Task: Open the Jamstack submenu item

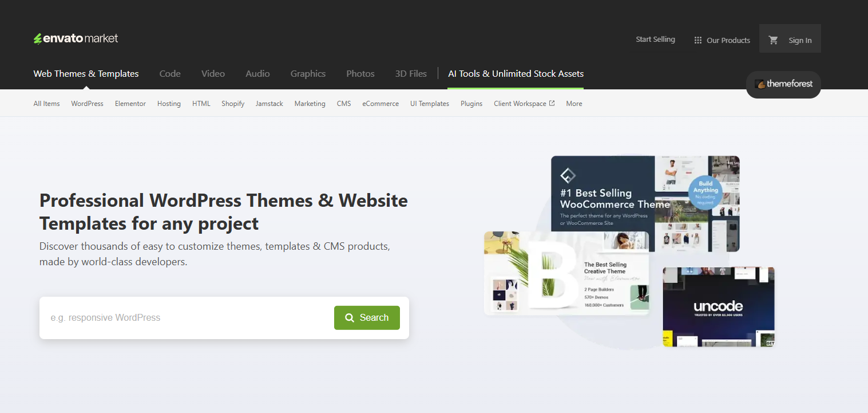Action: point(269,104)
